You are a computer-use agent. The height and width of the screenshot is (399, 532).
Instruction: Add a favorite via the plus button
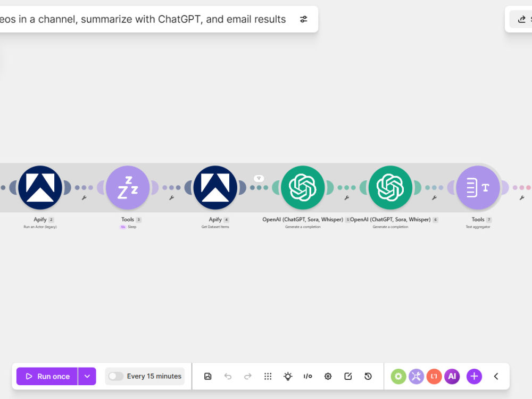(474, 376)
